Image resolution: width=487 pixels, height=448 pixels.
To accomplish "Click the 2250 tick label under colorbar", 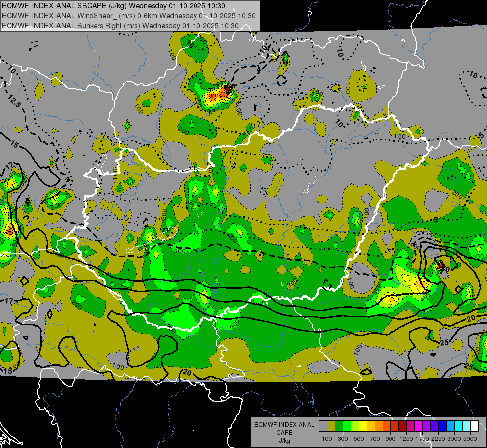I will pyautogui.click(x=439, y=439).
